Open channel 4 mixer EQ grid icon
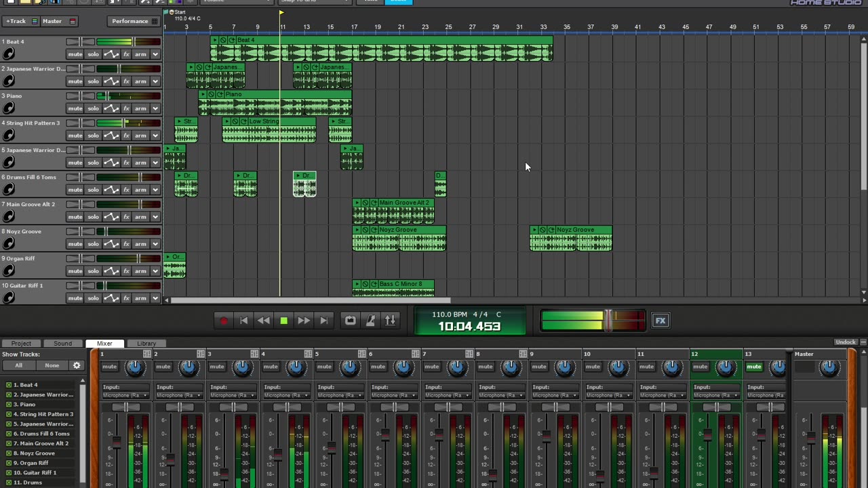Viewport: 868px width, 488px height. click(x=309, y=354)
